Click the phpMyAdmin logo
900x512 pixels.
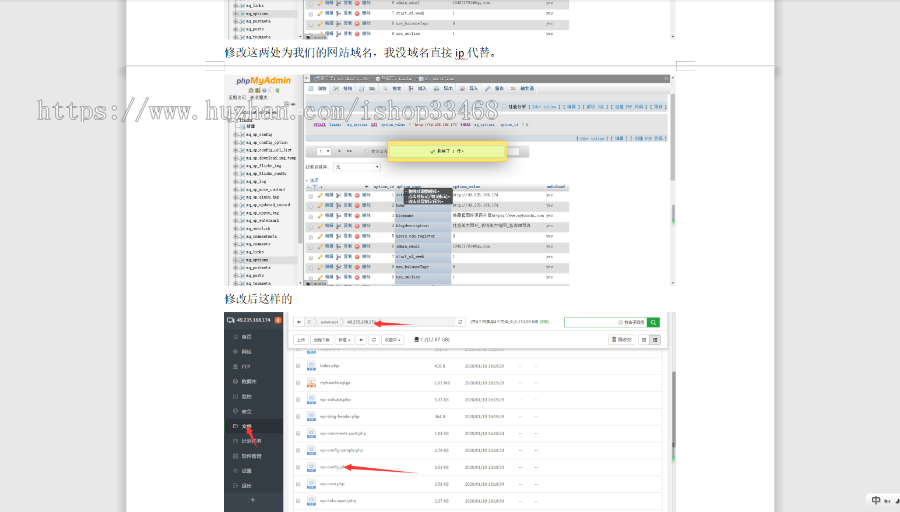coord(263,81)
